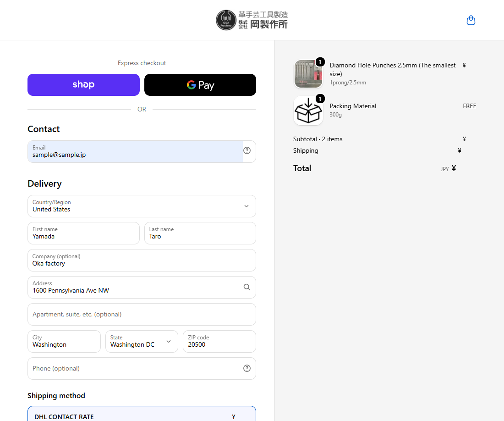
Task: Click the 'Express checkout' label
Action: click(142, 63)
